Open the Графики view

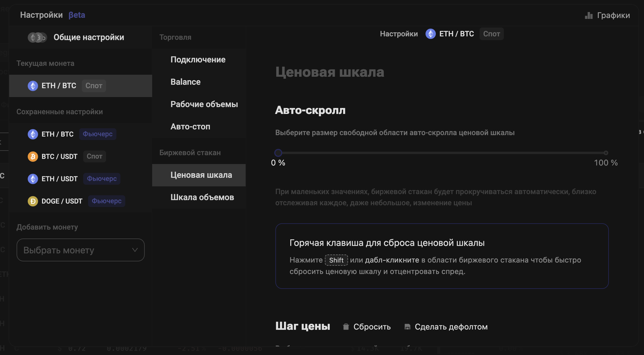[x=607, y=15]
